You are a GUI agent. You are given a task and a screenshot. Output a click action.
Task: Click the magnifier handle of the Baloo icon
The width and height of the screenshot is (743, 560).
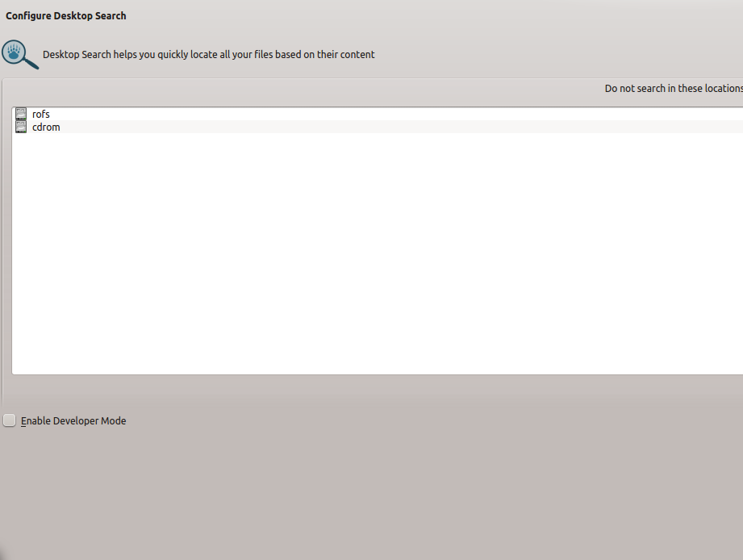(x=31, y=63)
